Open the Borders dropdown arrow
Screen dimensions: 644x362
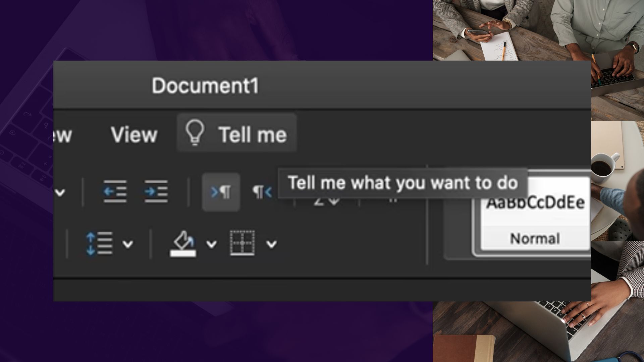(x=271, y=244)
